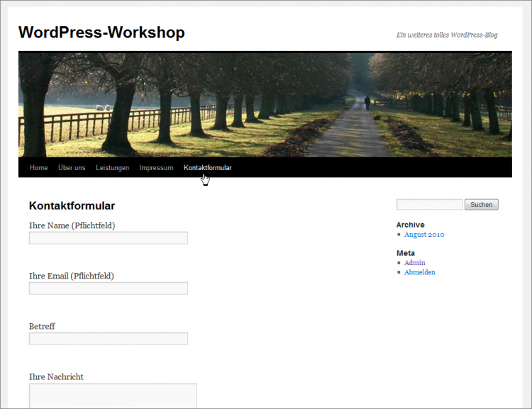Open the Home menu item
Image resolution: width=532 pixels, height=409 pixels.
coord(38,168)
